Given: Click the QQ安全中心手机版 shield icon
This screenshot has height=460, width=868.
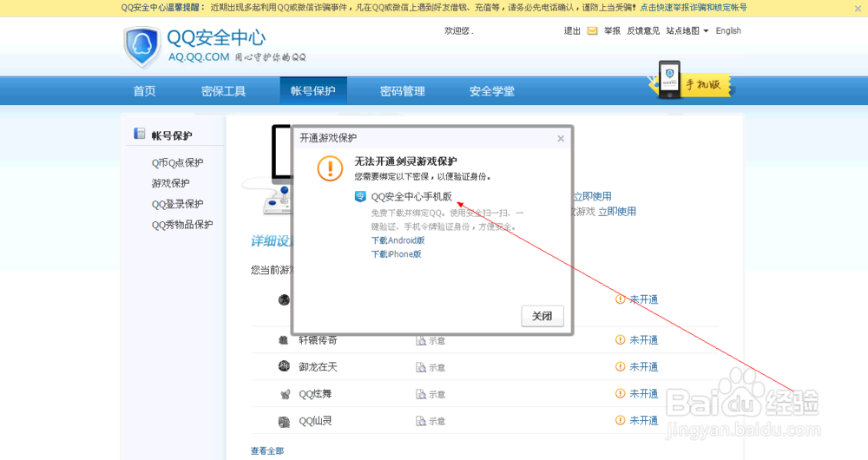Looking at the screenshot, I should pyautogui.click(x=360, y=196).
